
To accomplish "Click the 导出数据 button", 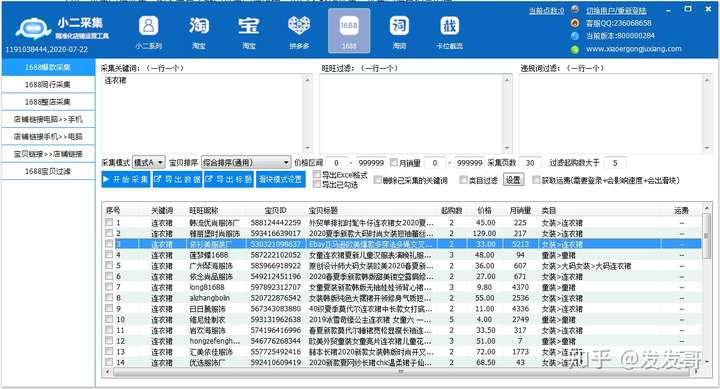I will point(177,179).
